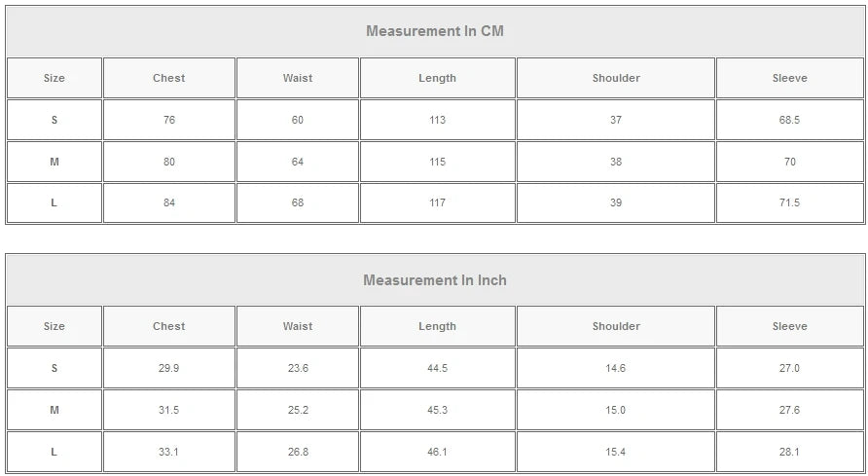The height and width of the screenshot is (476, 868).
Task: Select the Length header in the CM table
Action: (437, 78)
